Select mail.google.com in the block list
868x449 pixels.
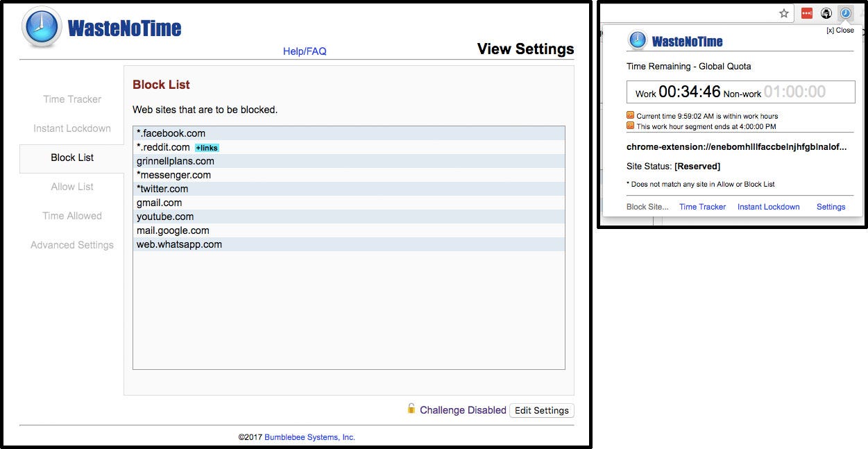coord(349,230)
